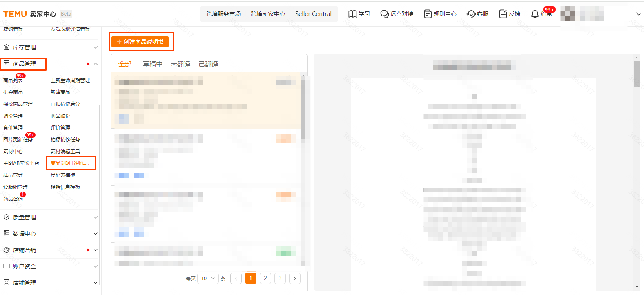644x295 pixels.
Task: Open 套版组管理 menu item
Action: (16, 187)
